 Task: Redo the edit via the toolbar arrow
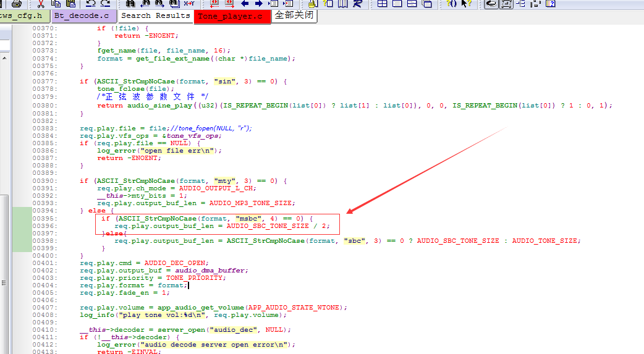[106, 4]
